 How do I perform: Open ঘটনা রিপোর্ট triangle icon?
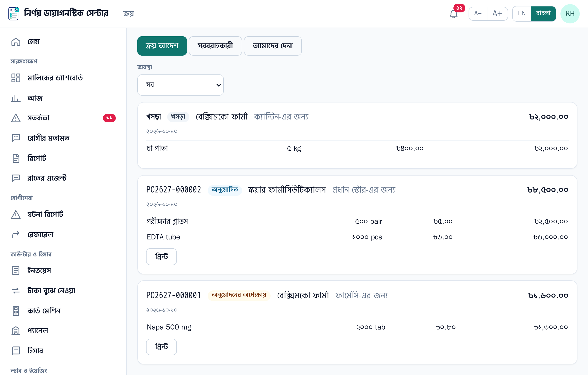pos(16,214)
